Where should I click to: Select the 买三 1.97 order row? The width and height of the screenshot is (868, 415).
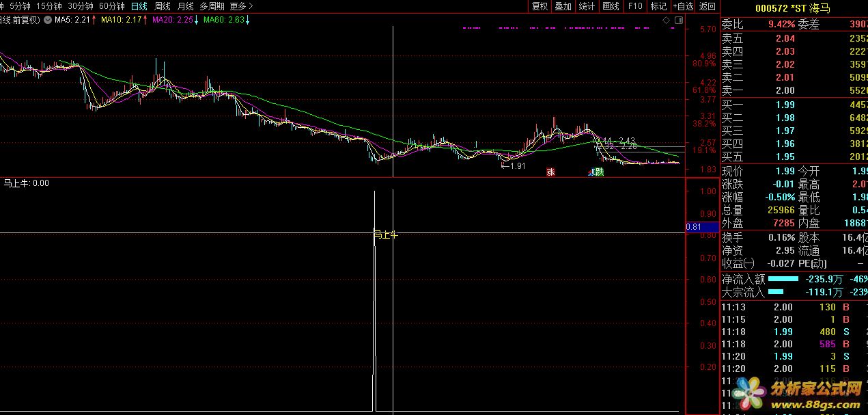point(794,131)
